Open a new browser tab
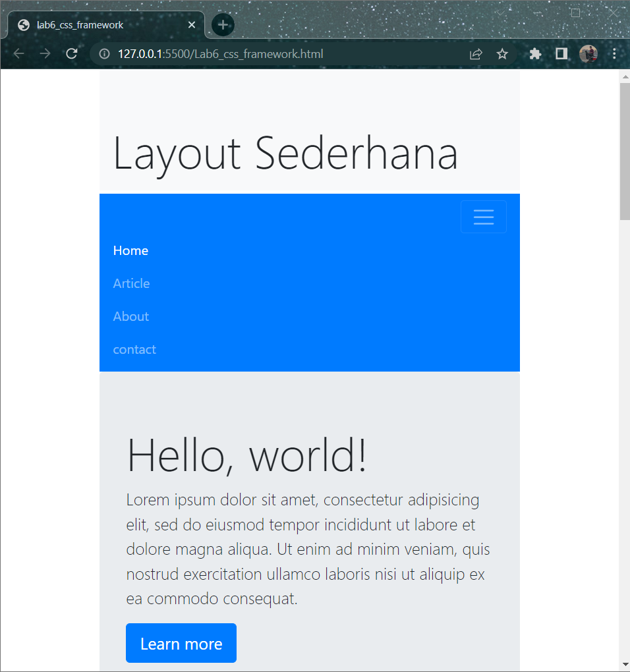 click(222, 25)
